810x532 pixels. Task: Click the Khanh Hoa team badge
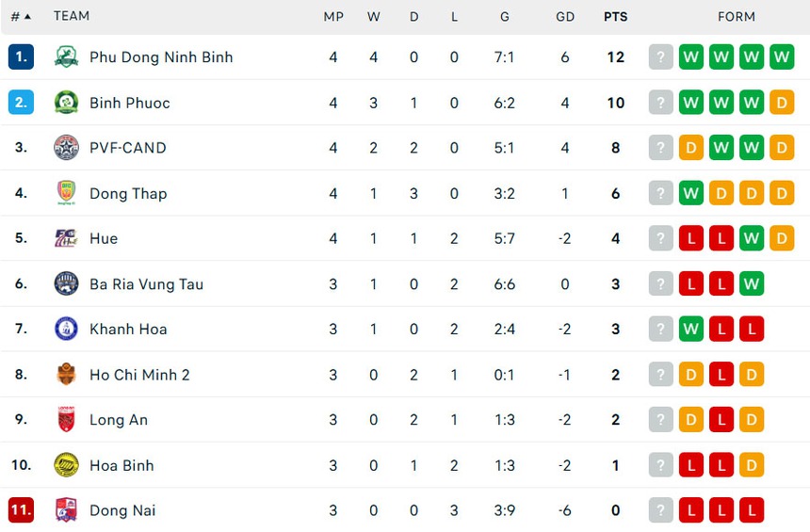(x=66, y=329)
